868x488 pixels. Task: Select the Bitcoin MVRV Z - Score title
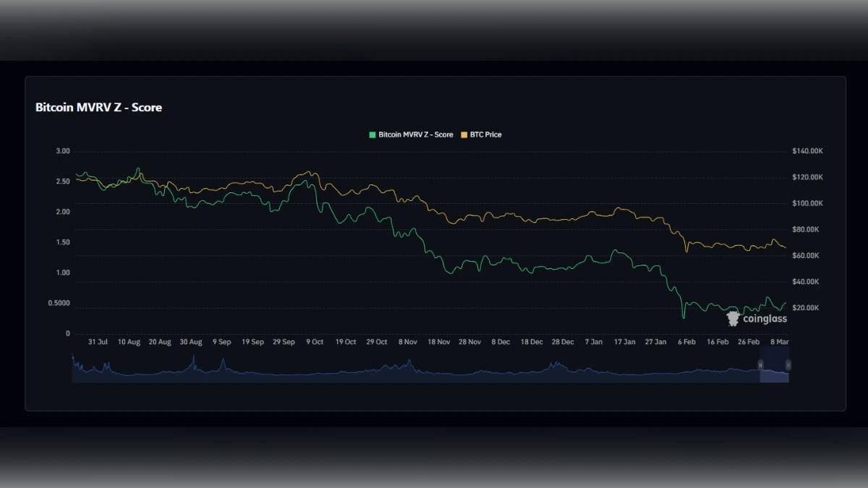(99, 107)
